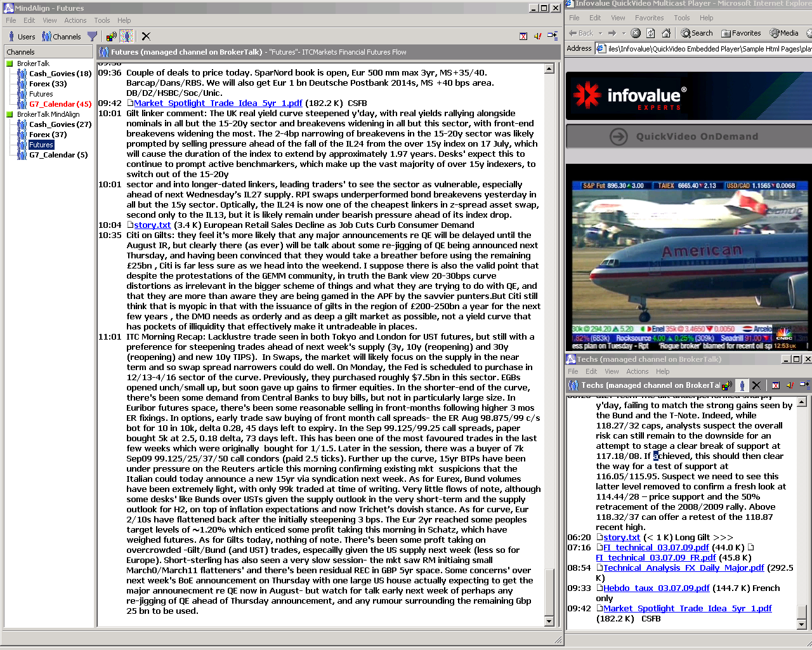Click scroll down arrow of Futures message pane
Screen dimensions: 812x650
coord(549,621)
